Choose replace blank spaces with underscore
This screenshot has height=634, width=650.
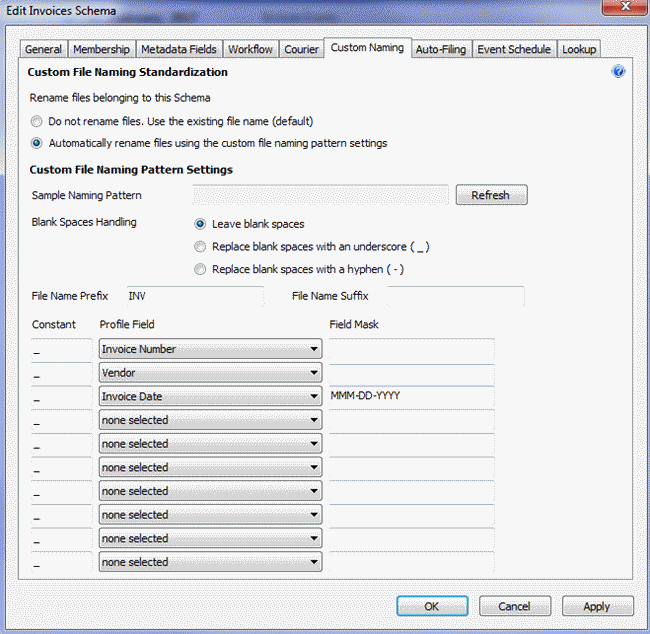200,247
